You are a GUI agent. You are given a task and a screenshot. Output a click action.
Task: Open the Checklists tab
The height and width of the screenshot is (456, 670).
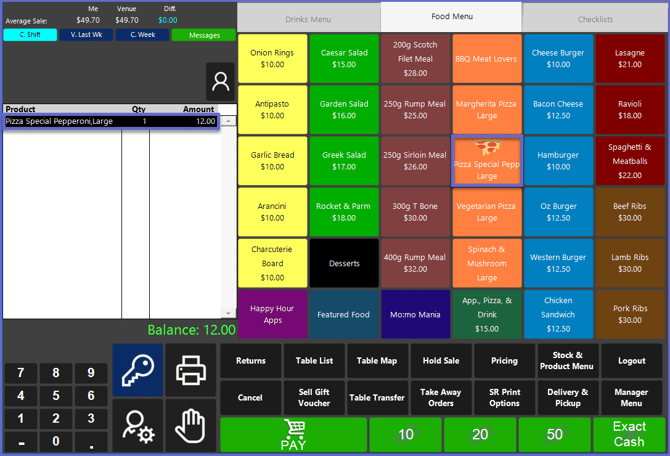tap(594, 18)
